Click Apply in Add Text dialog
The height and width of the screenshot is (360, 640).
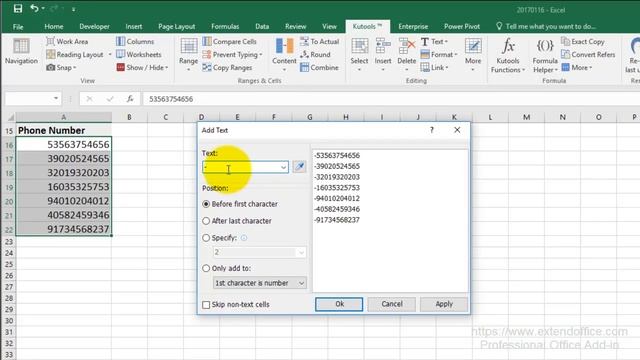pyautogui.click(x=444, y=304)
